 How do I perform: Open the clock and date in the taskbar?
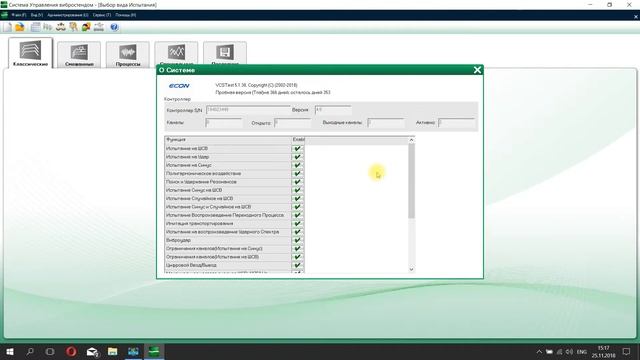[x=603, y=351]
